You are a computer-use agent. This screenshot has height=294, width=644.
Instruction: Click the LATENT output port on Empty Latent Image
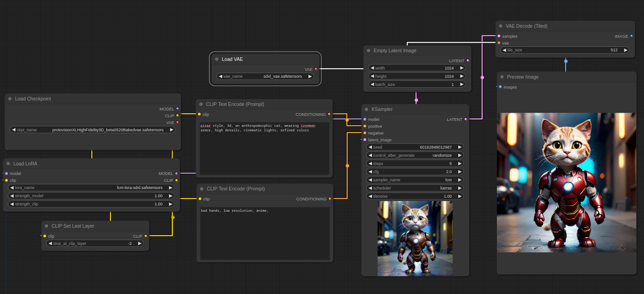pos(468,60)
